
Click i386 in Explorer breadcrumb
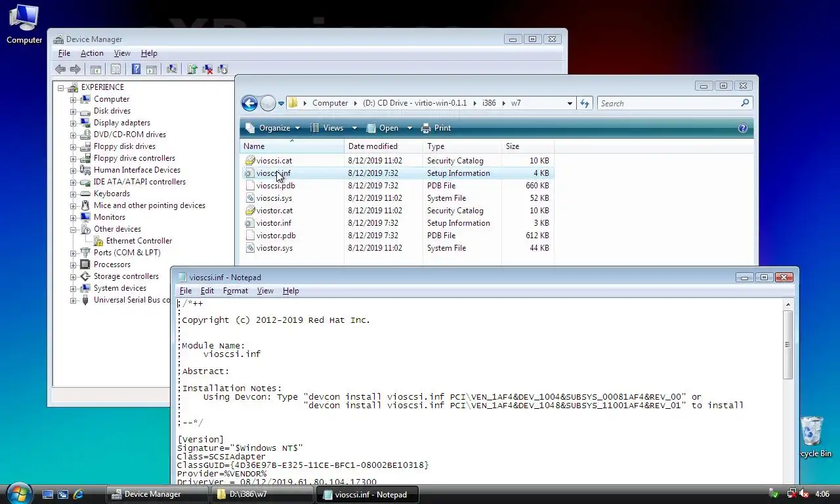click(489, 103)
